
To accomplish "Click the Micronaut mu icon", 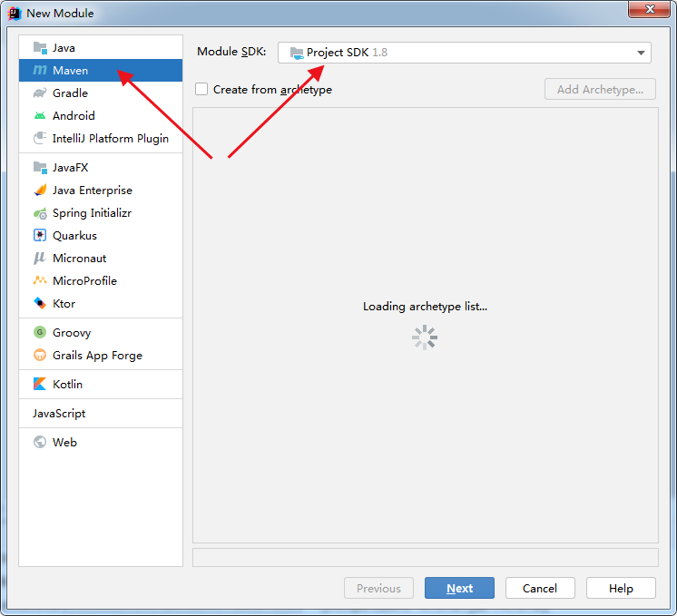I will 40,259.
